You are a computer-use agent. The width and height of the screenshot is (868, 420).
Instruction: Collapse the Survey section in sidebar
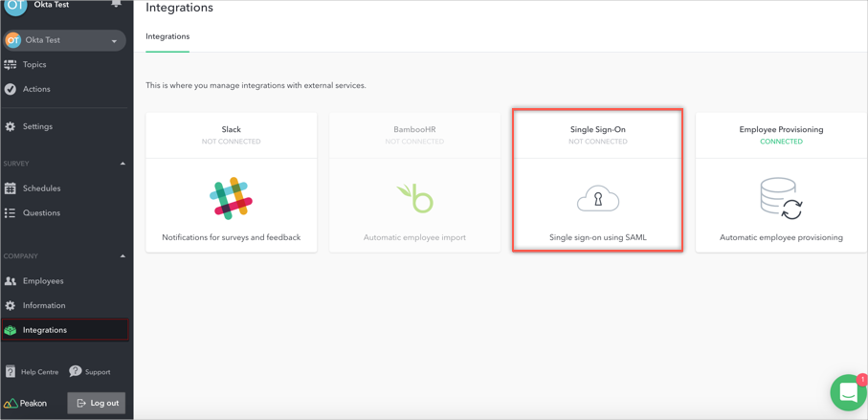[122, 164]
